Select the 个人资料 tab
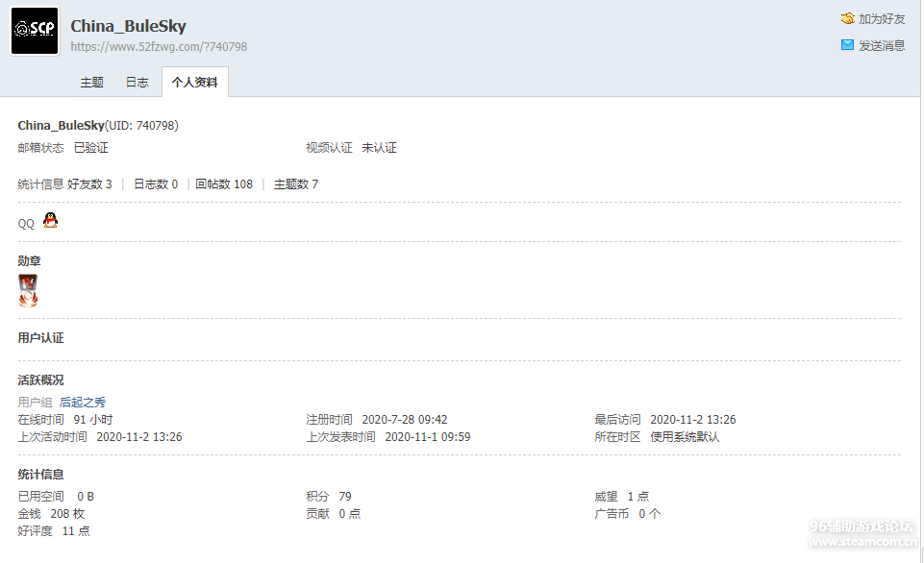Screen dimensions: 924x563 (x=194, y=83)
